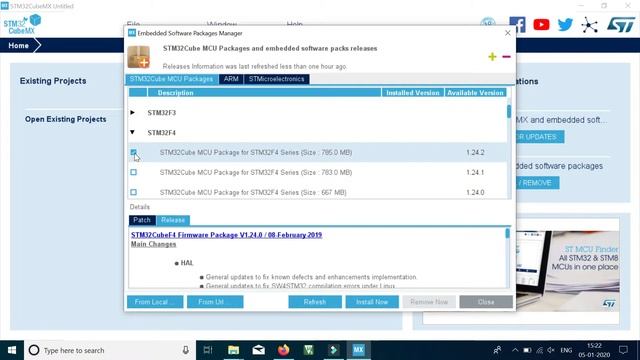Check the 1.24.1 STM32F4 package checkbox
Screen dimensions: 640x360
tap(133, 172)
